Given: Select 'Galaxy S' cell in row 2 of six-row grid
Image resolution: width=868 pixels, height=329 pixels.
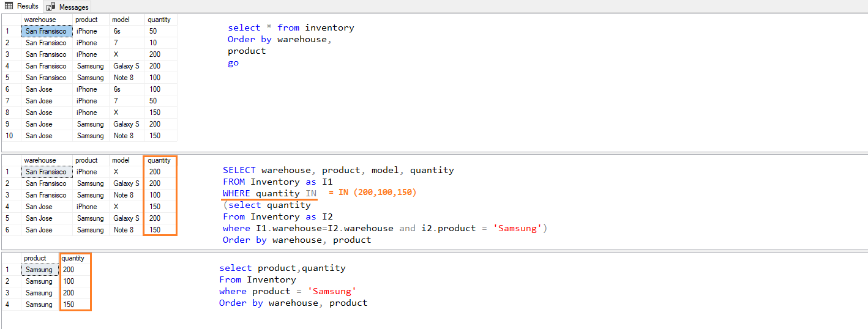Looking at the screenshot, I should (127, 183).
